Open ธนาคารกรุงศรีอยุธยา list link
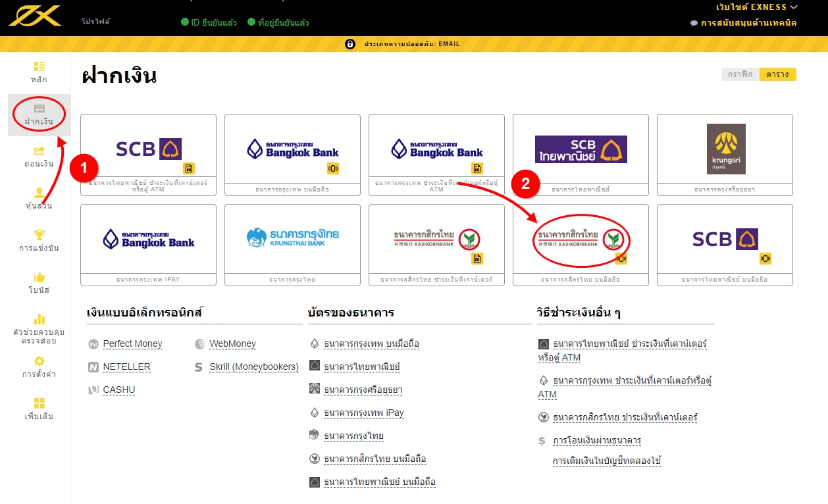This screenshot has height=504, width=828. click(363, 390)
